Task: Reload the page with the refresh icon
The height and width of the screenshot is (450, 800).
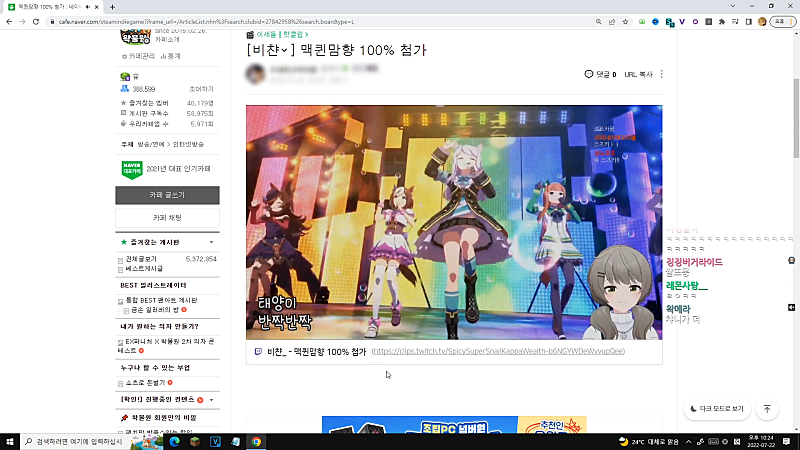Action: point(36,22)
